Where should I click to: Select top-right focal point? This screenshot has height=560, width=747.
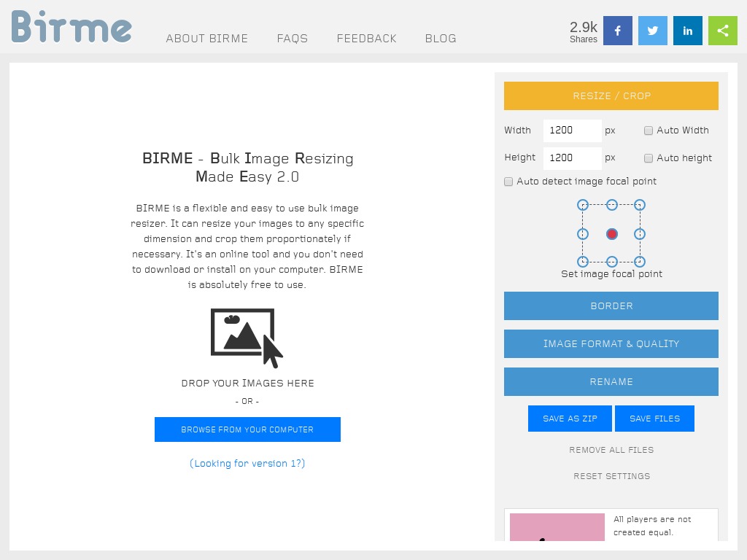[x=640, y=205]
